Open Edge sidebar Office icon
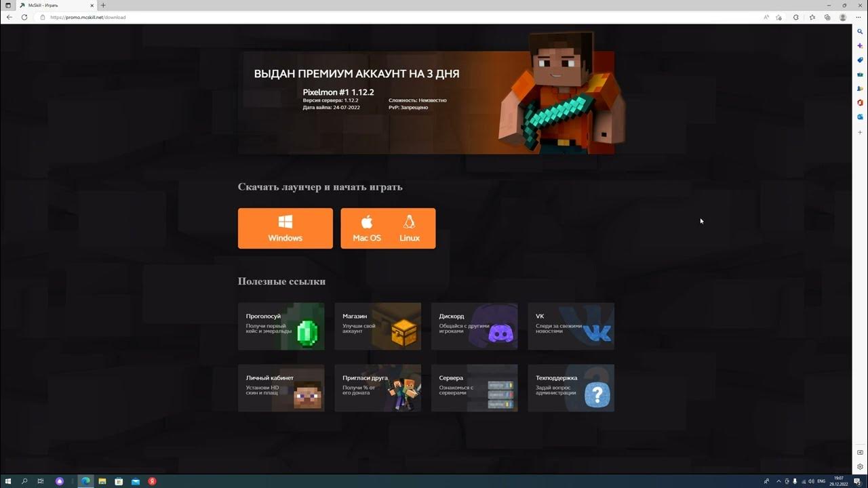The height and width of the screenshot is (488, 868). coord(860,102)
